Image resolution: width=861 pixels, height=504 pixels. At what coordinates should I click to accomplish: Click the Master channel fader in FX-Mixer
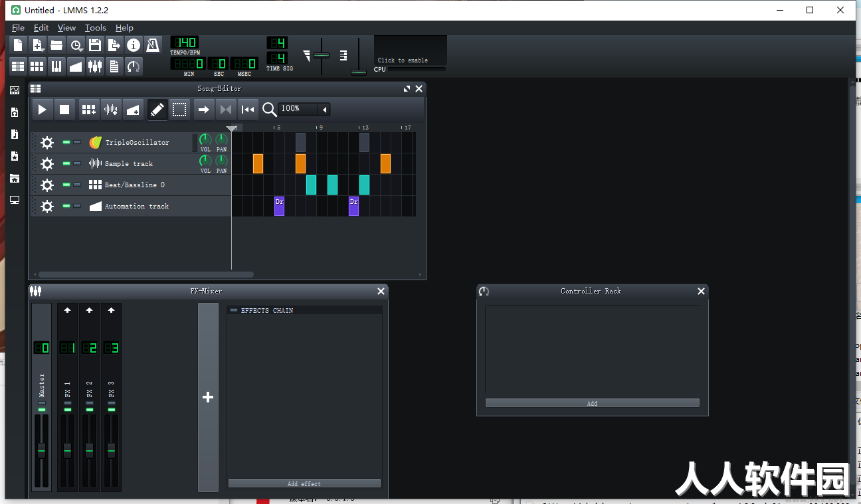(x=42, y=450)
